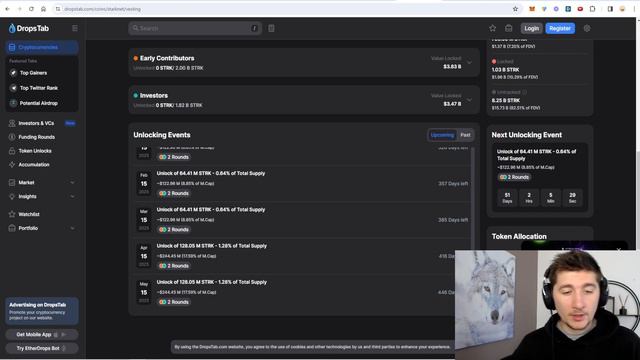Click the Market sidebar icon

(x=12, y=182)
